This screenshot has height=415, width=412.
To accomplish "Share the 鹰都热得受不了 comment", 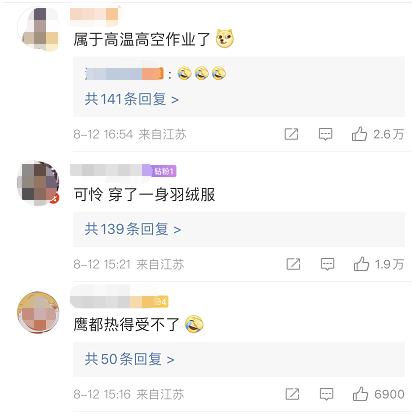I will click(292, 394).
